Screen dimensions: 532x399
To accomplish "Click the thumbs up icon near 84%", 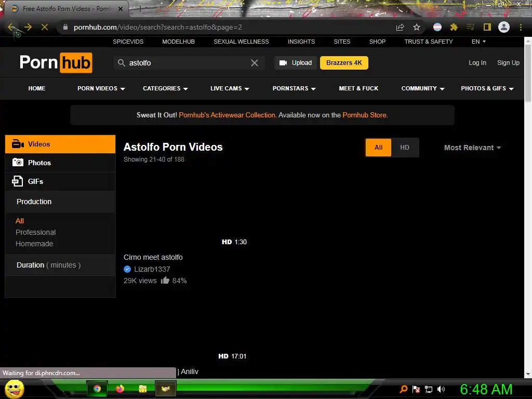I will click(x=165, y=280).
